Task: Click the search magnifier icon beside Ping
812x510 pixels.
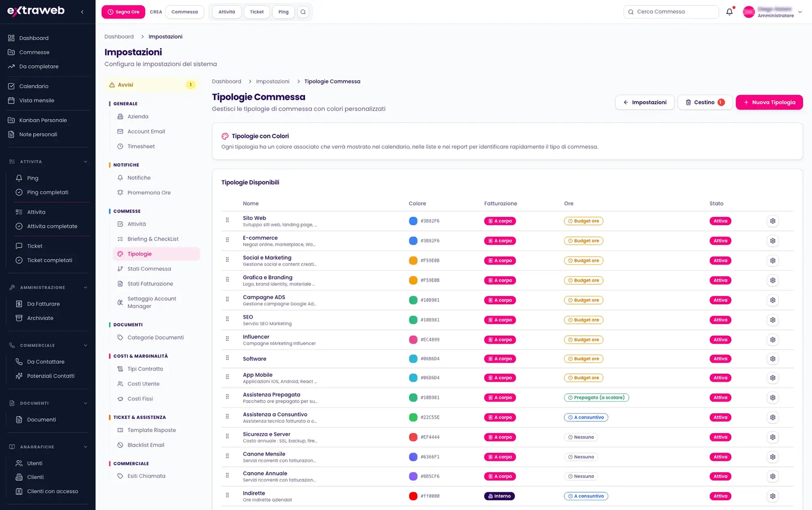Action: point(303,12)
